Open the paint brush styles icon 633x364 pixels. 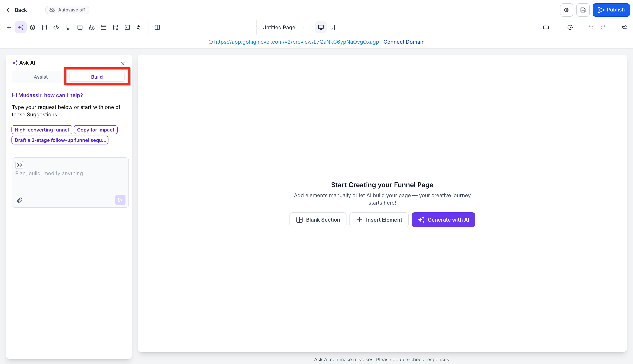pos(68,27)
